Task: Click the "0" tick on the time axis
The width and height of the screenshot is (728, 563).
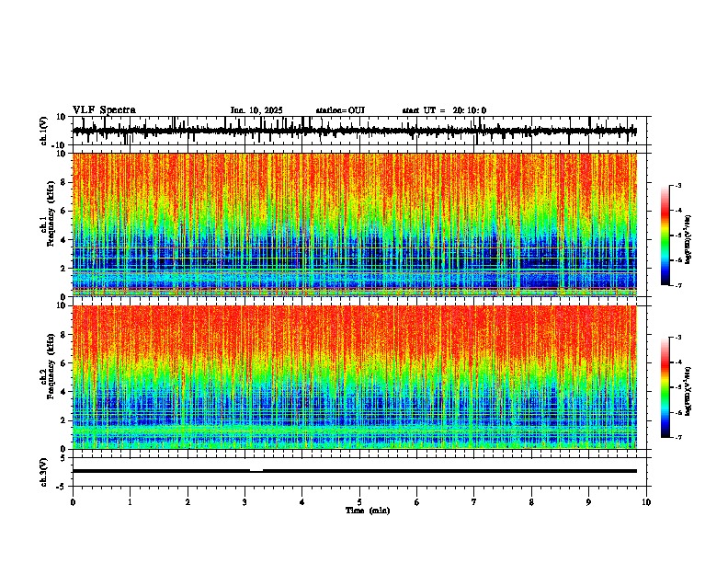Action: (x=73, y=502)
